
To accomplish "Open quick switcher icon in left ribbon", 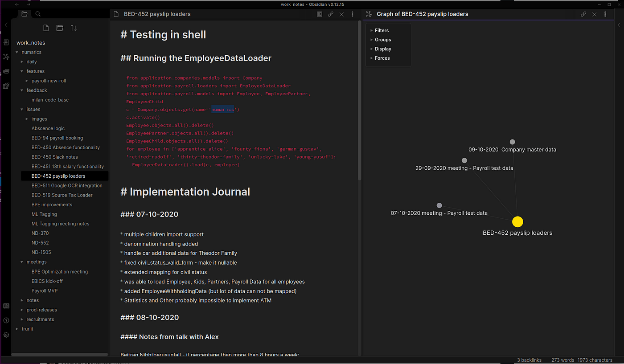I will [x=6, y=42].
